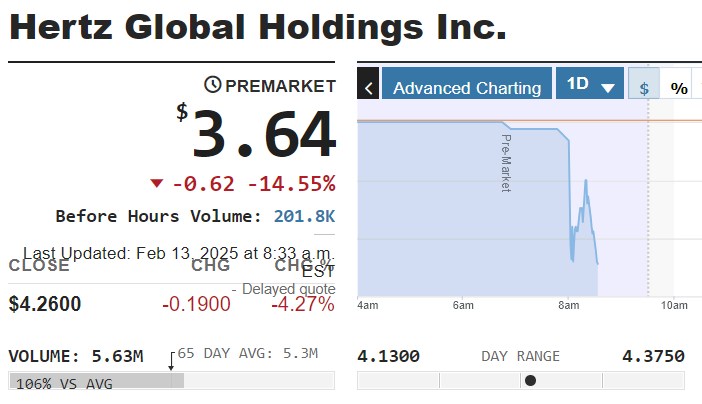The image size is (702, 404).
Task: Click the Hertz Global Holdings Inc. title
Action: 258,27
